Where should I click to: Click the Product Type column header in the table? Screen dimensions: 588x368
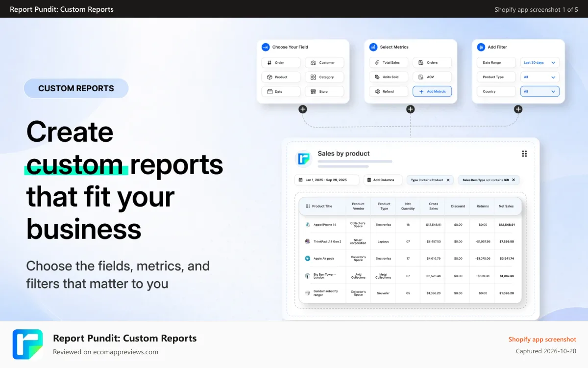tap(384, 206)
